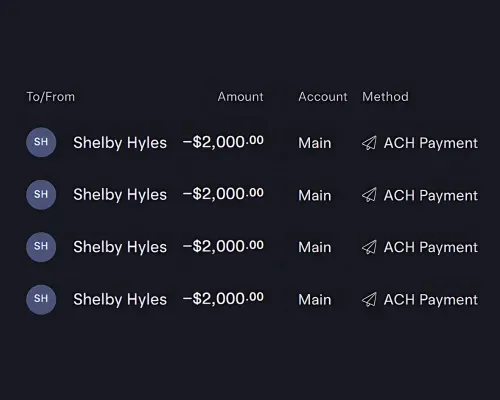Viewport: 500px width, 400px height.
Task: Click ACH Payment label in second row
Action: (431, 196)
